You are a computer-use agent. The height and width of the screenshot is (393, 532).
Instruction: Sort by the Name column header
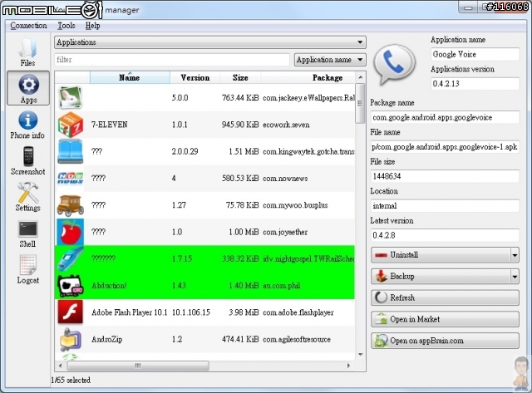point(130,77)
